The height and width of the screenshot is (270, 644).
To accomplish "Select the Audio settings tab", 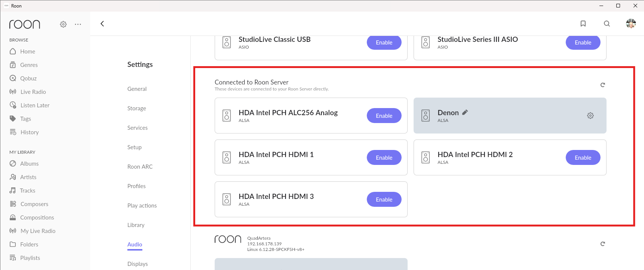I will tap(135, 244).
